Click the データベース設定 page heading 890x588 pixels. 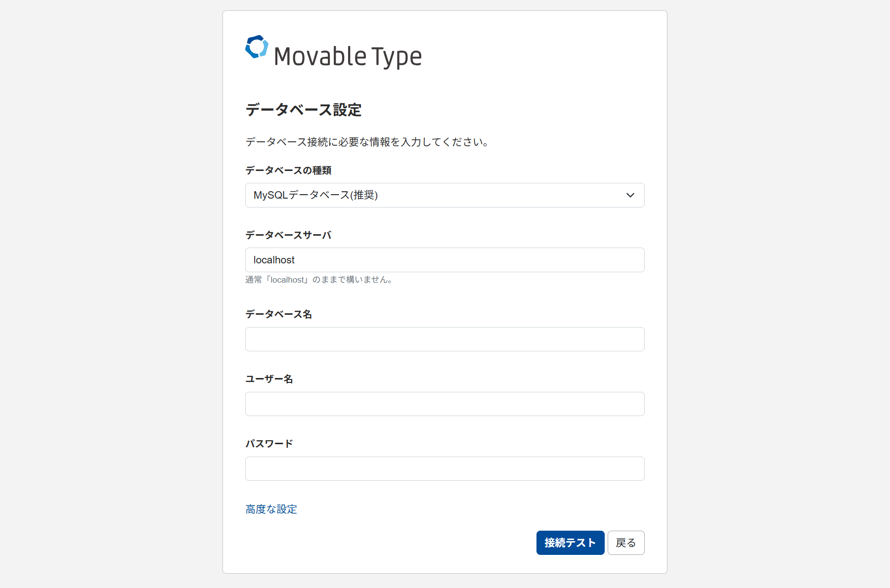[x=303, y=110]
